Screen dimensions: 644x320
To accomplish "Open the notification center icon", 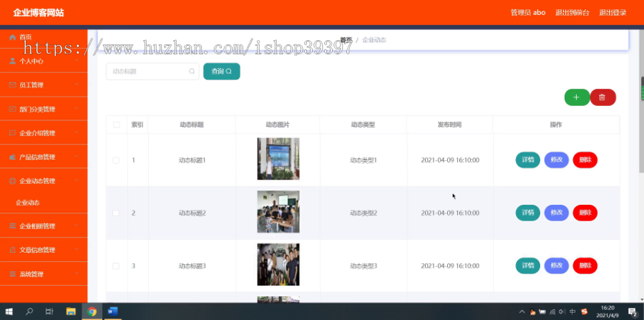I will pyautogui.click(x=633, y=312).
